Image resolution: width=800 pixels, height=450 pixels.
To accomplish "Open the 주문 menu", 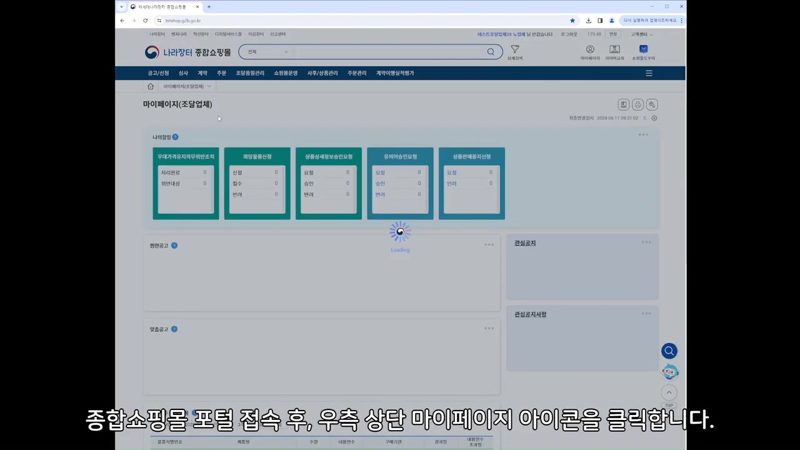I will [x=221, y=73].
